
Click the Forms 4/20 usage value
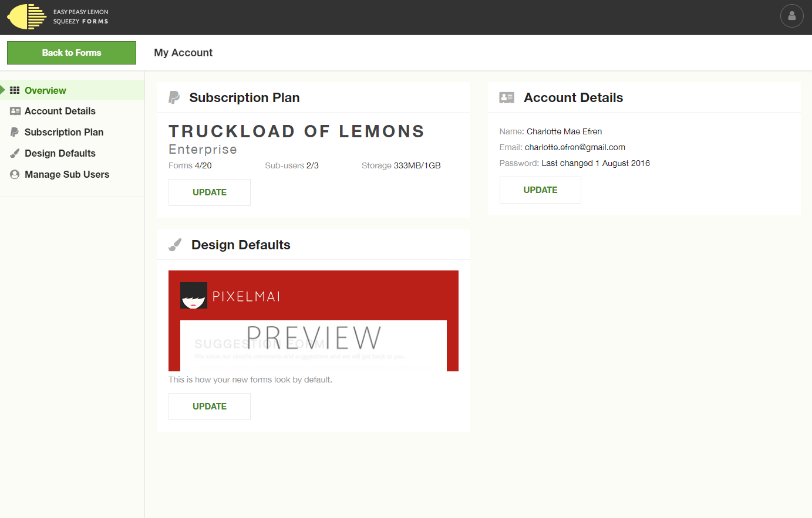[x=190, y=165]
